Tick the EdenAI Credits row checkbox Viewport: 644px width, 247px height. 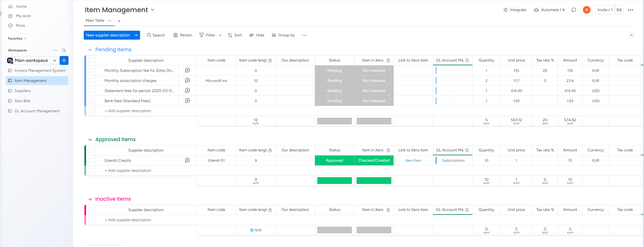click(x=90, y=160)
